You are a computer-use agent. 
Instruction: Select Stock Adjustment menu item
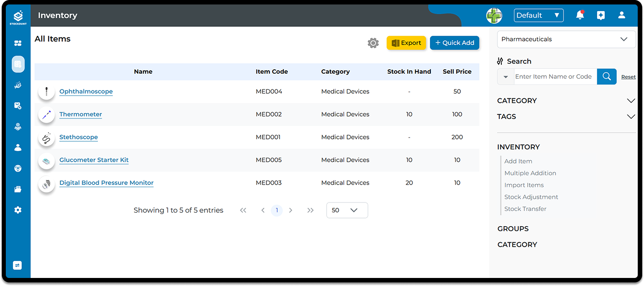coord(531,197)
